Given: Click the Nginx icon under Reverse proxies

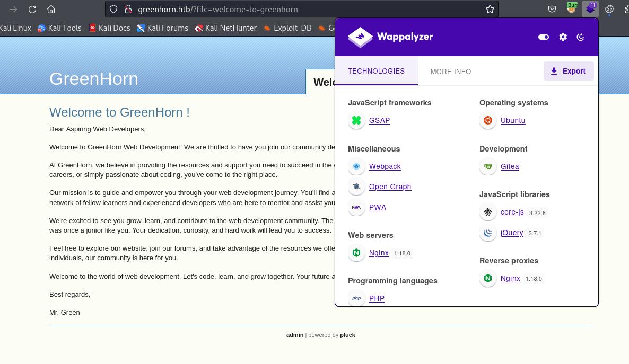Looking at the screenshot, I should (x=488, y=278).
